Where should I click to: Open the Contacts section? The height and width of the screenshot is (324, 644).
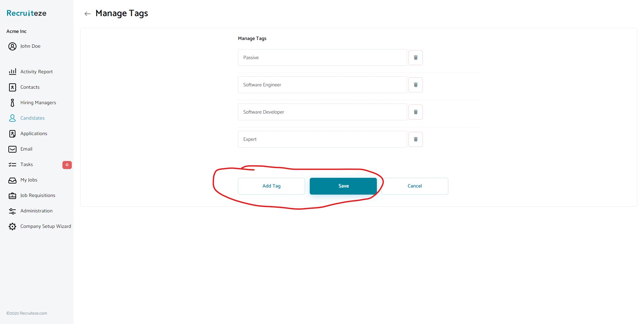click(30, 87)
